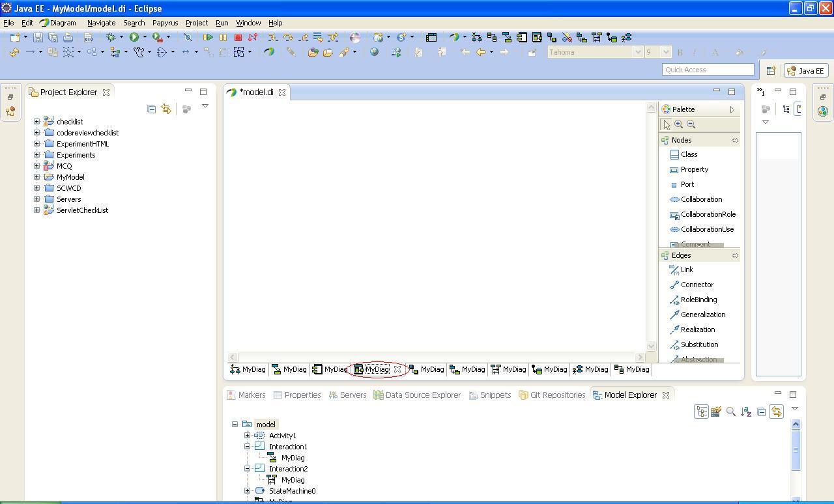The image size is (834, 504).
Task: Open the Run button dropdown arrow
Action: pos(145,38)
